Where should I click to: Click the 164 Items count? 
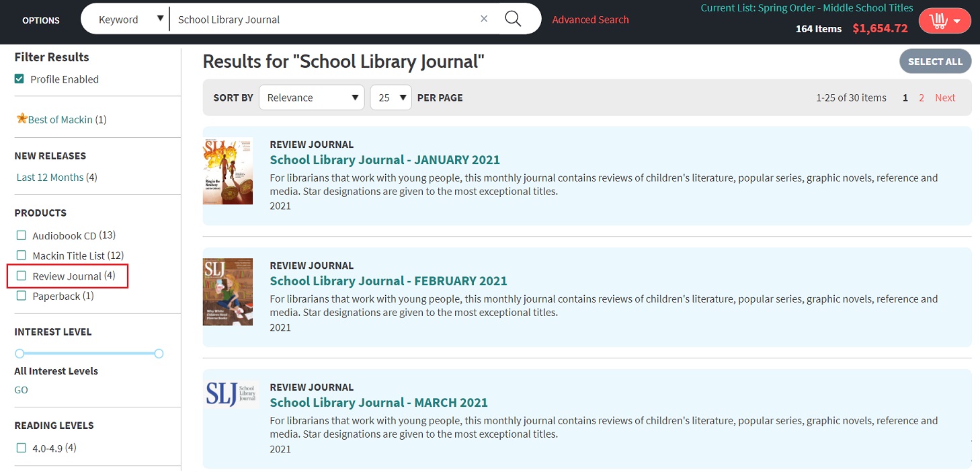[819, 28]
